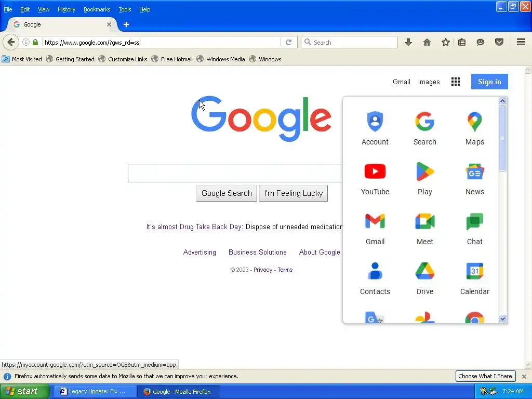This screenshot has height=399, width=532.
Task: Open the Search app in Google apps panel
Action: click(x=425, y=128)
